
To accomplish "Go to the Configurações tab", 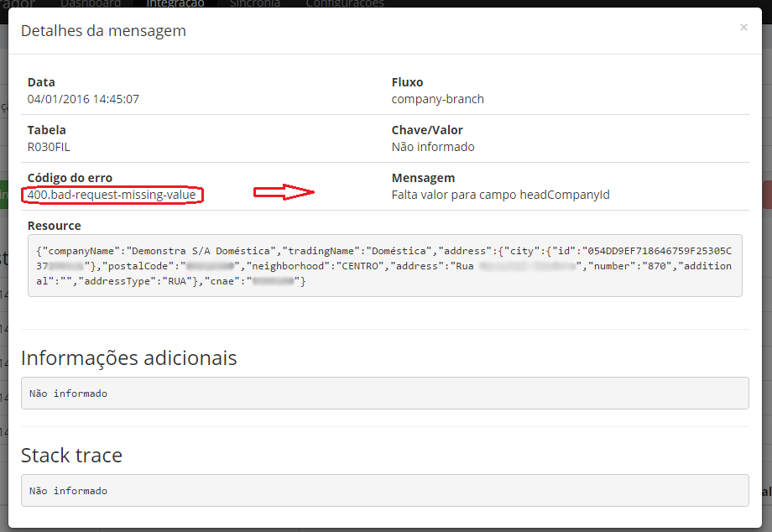I will [345, 3].
